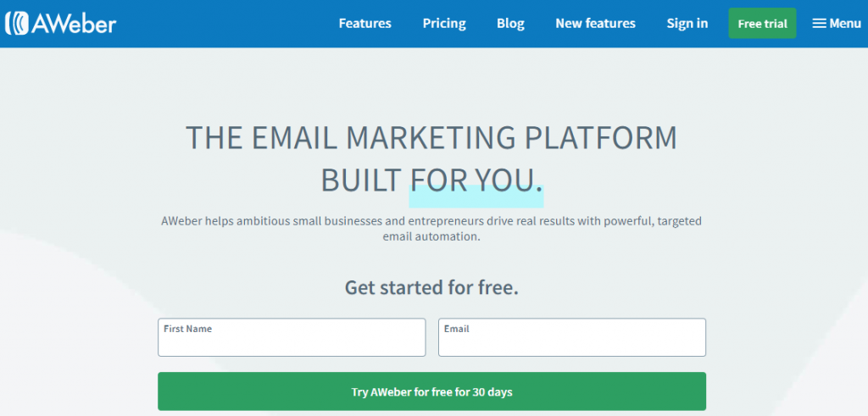Click the green Free trial button
Image resolution: width=868 pixels, height=416 pixels.
click(x=762, y=23)
